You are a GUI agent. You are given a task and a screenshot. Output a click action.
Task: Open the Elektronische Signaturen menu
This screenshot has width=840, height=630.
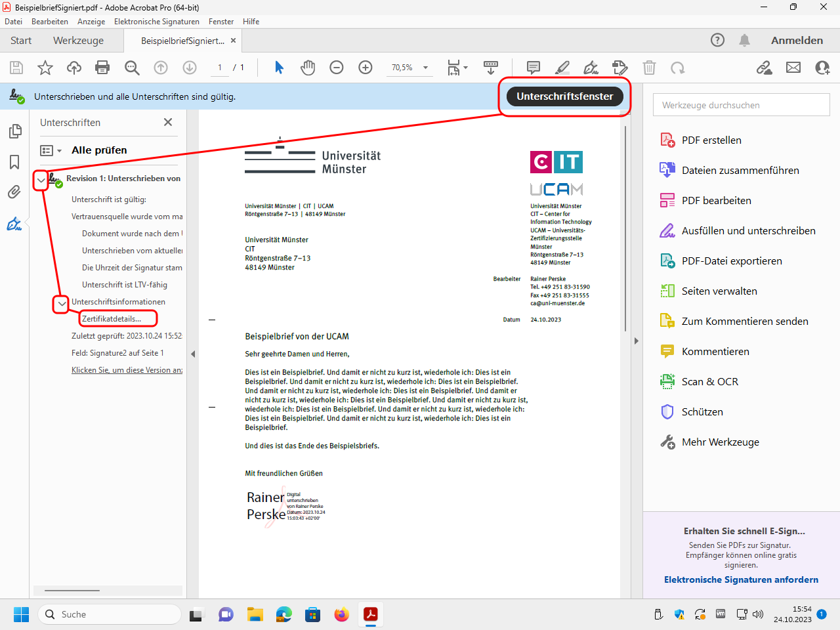click(x=156, y=22)
